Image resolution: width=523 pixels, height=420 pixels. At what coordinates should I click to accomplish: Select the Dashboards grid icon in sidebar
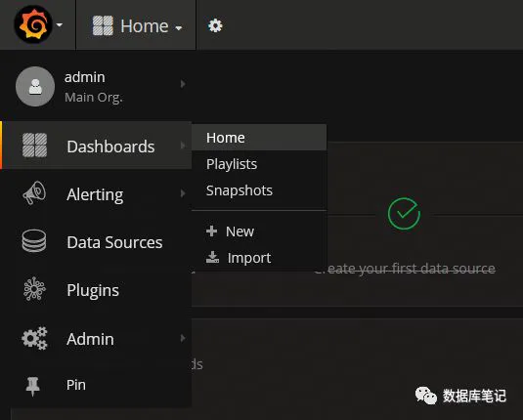tap(34, 145)
